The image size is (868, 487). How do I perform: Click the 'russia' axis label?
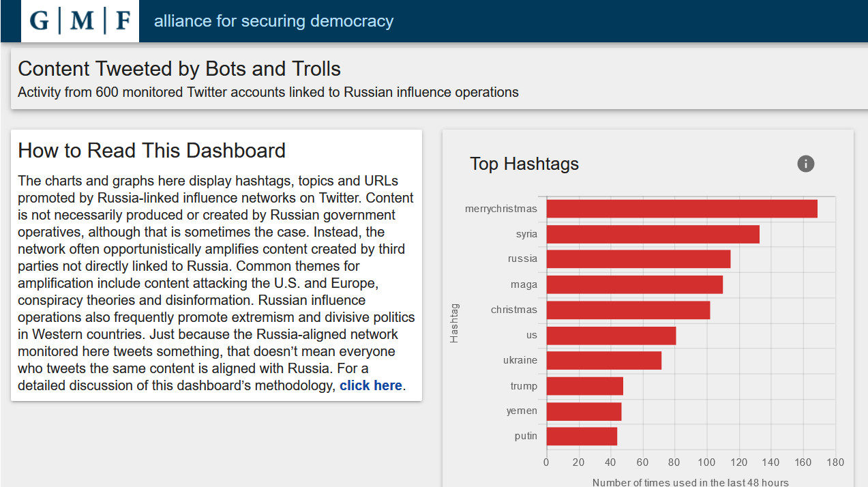coord(523,259)
